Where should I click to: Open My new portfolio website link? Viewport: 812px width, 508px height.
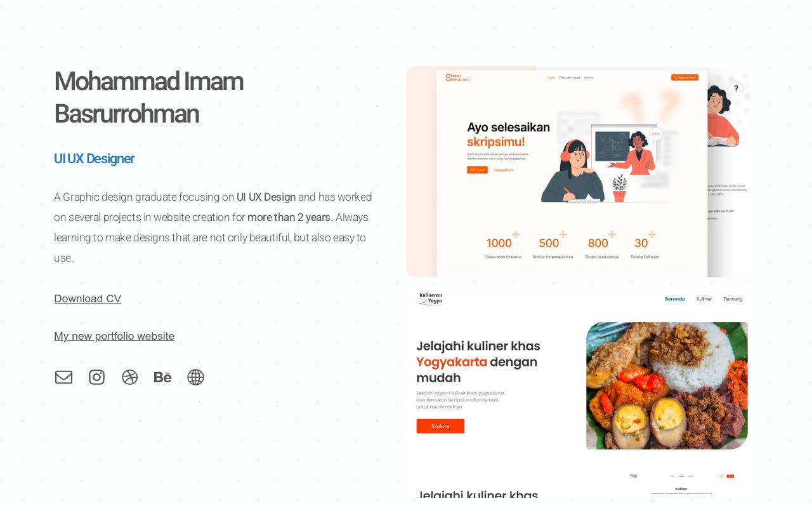tap(114, 336)
